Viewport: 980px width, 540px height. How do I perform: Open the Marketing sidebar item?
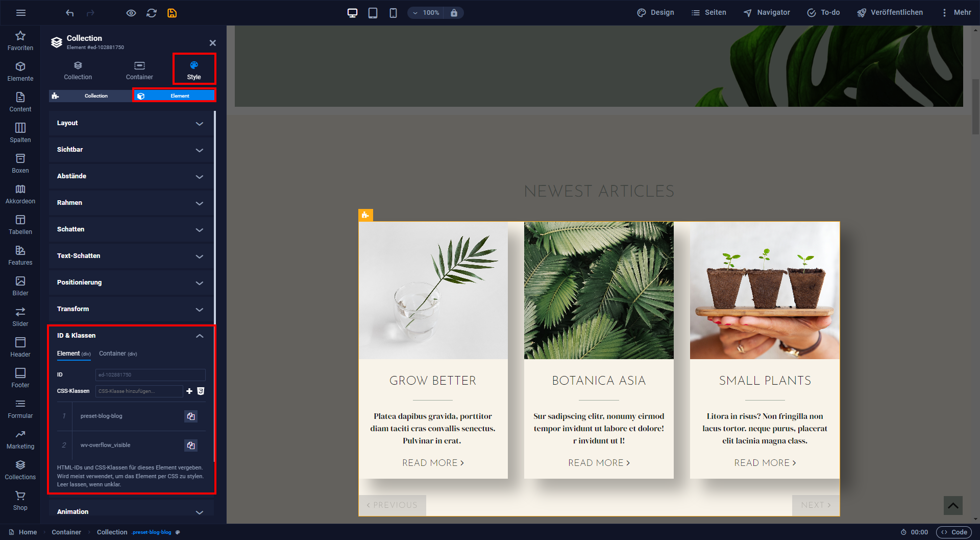[20, 440]
